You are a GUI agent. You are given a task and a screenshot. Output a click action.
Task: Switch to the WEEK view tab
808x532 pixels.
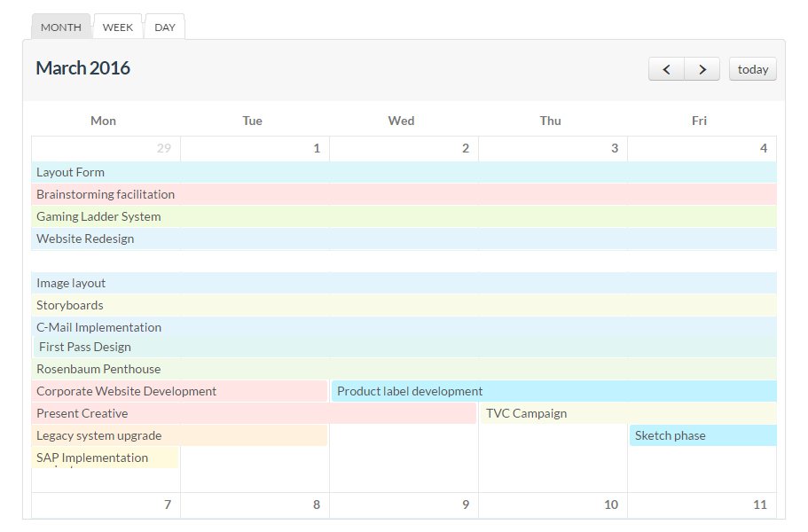click(x=118, y=27)
